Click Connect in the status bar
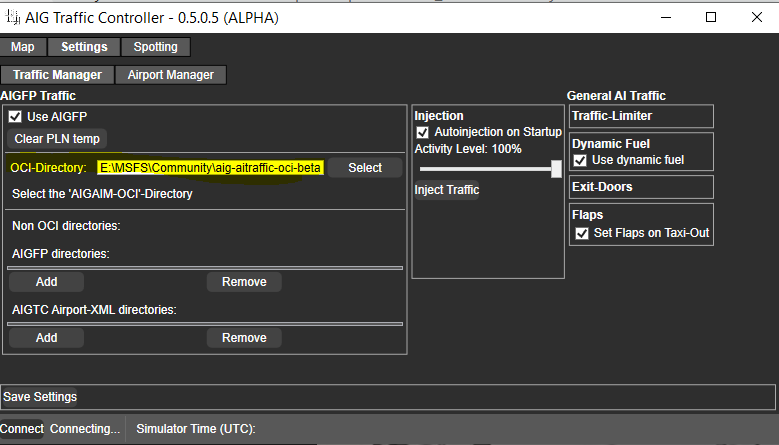Viewport: 779px width, 445px height. 22,429
